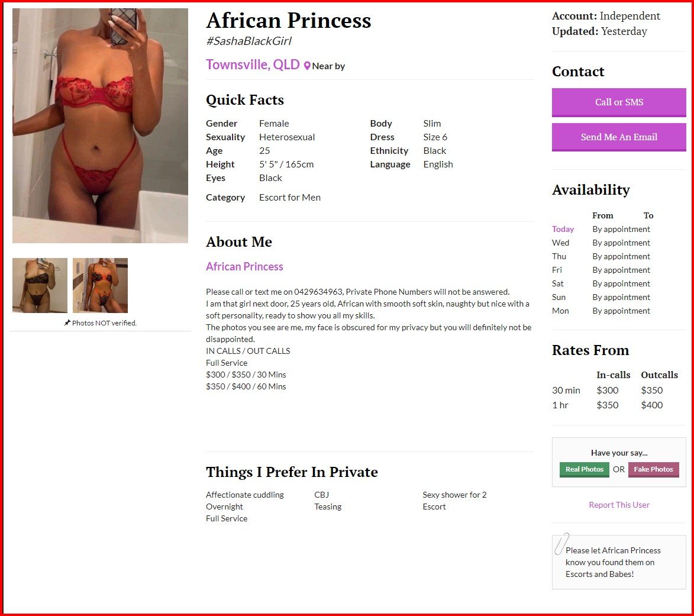Image resolution: width=694 pixels, height=616 pixels.
Task: Vote with the green Real Photos button
Action: coord(584,469)
